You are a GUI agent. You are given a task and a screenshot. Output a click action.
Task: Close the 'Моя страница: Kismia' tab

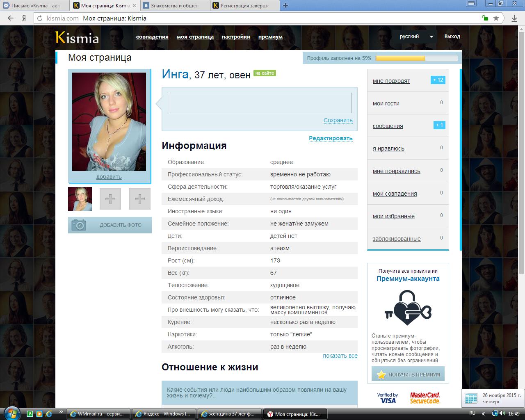(x=134, y=6)
